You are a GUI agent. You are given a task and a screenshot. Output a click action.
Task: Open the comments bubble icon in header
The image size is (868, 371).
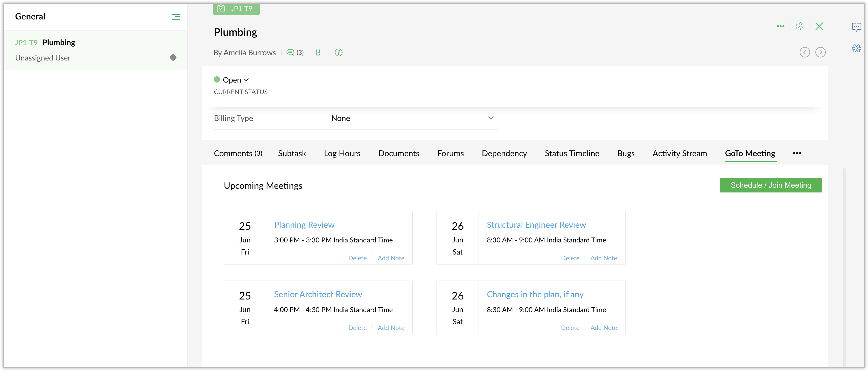click(290, 52)
